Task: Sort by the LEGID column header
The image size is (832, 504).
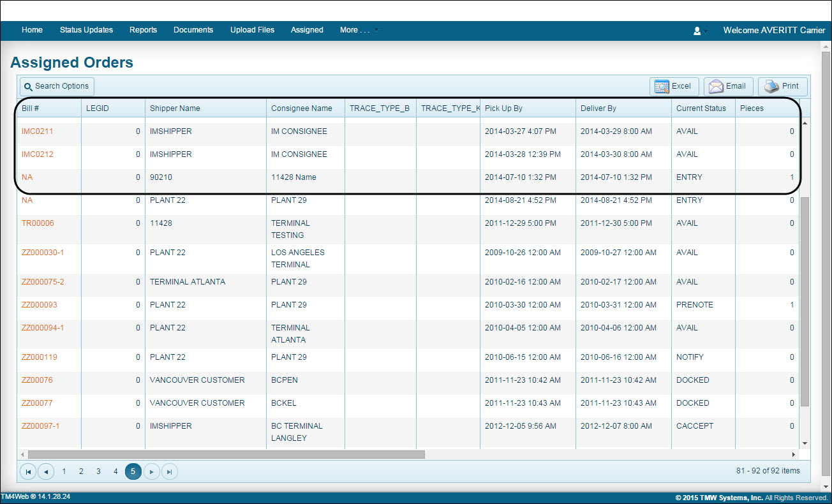Action: tap(114, 108)
